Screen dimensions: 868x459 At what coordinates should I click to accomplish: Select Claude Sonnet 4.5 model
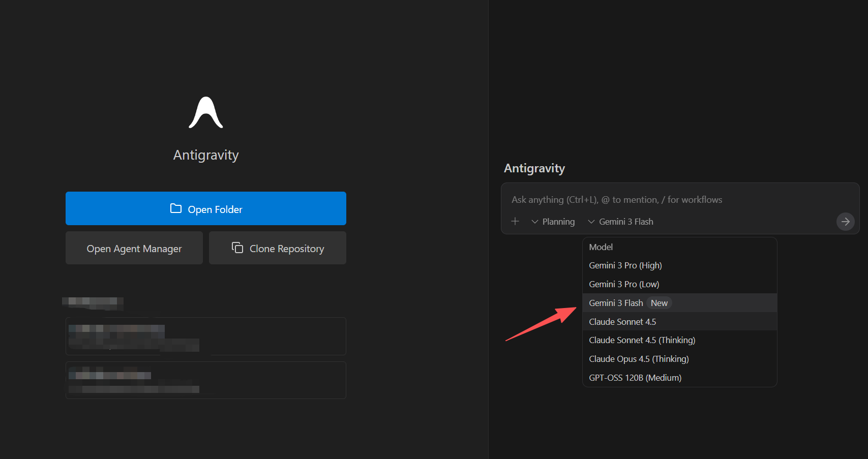[622, 322]
